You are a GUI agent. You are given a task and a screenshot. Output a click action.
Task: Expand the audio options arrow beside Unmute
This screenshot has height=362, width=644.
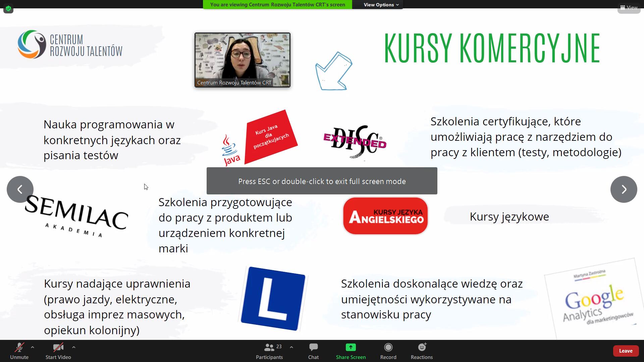(x=33, y=347)
